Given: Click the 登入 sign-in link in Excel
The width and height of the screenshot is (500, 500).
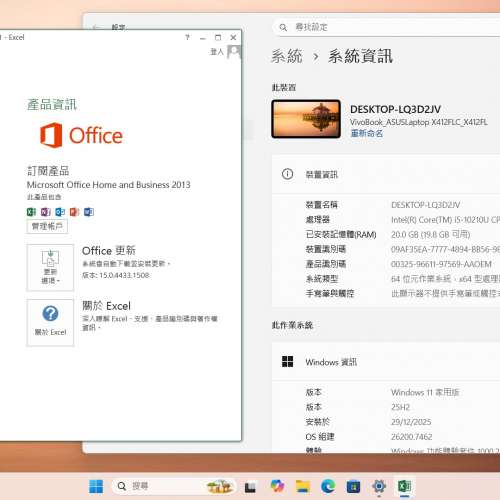Looking at the screenshot, I should point(217,52).
